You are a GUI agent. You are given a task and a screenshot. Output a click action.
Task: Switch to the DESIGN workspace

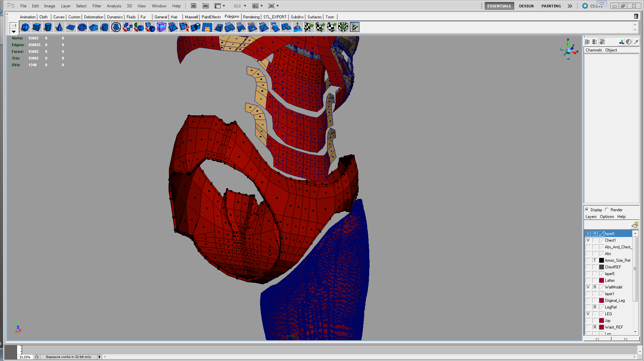[x=526, y=6]
